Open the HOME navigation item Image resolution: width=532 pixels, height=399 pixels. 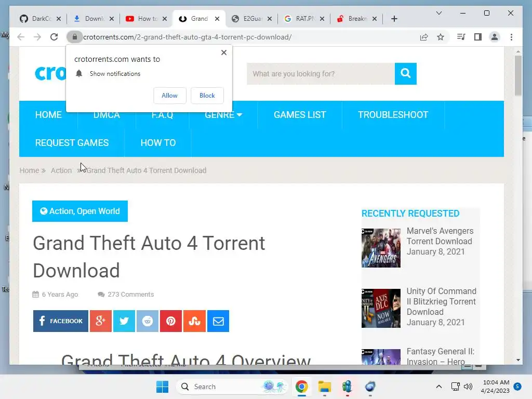click(x=48, y=115)
